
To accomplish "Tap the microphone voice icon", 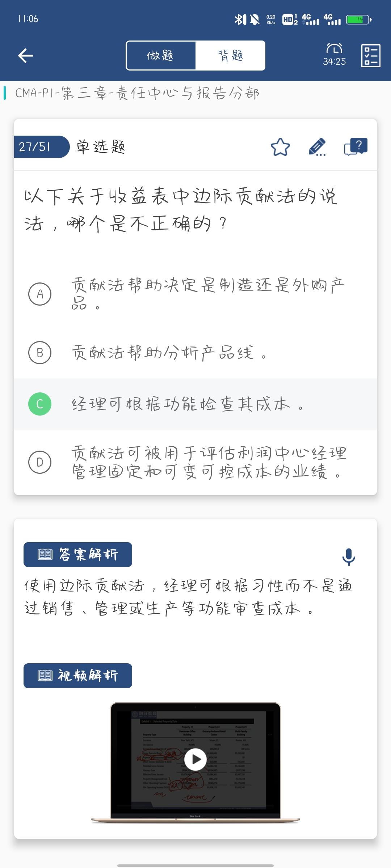I will click(x=349, y=557).
